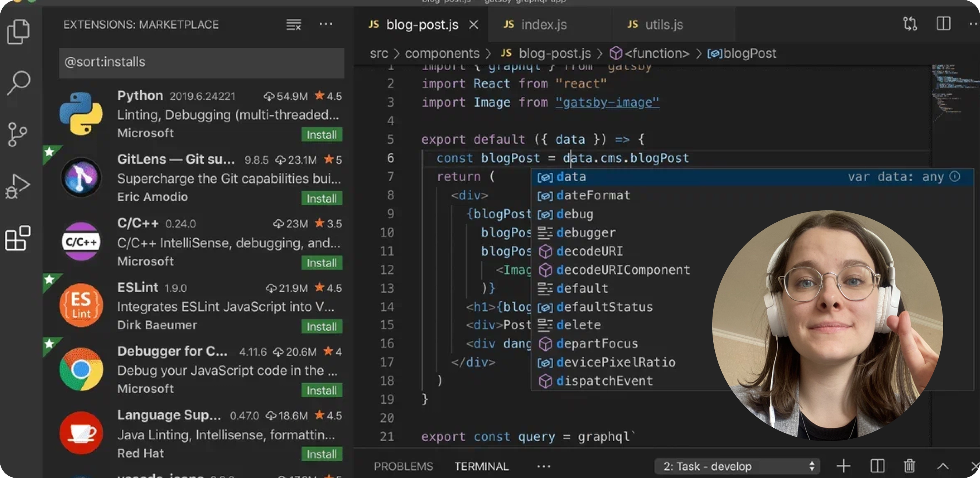Click 'Eric Amodio' publisher name

pos(153,197)
